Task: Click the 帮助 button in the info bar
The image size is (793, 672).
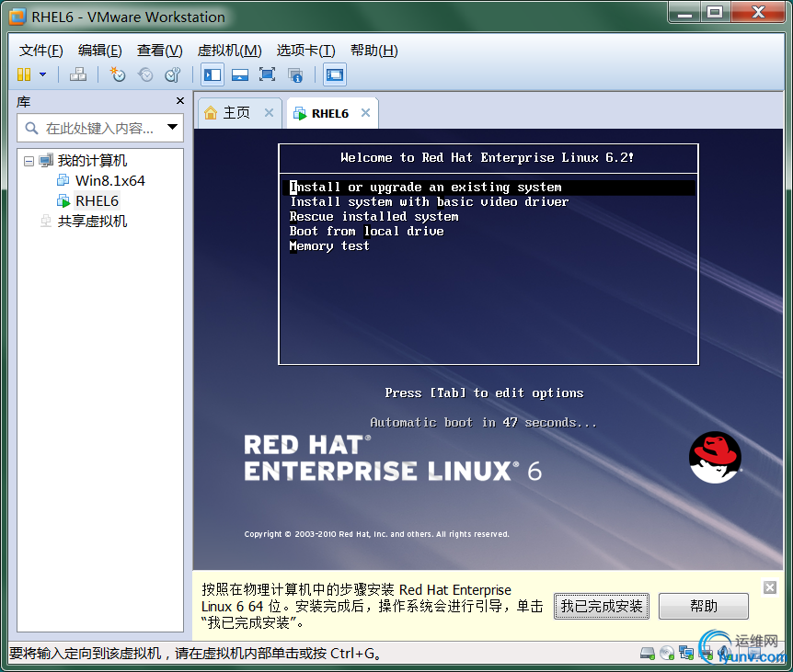Action: [704, 606]
